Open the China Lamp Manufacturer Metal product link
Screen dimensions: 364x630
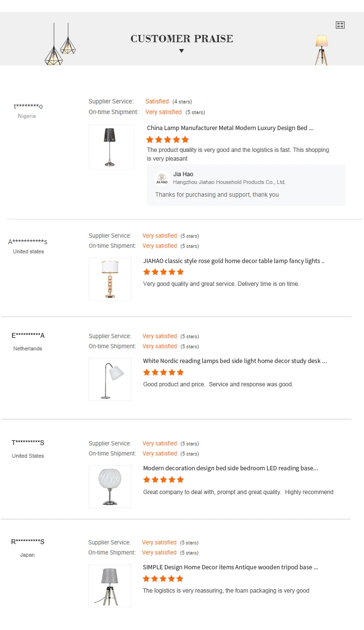pyautogui.click(x=230, y=128)
